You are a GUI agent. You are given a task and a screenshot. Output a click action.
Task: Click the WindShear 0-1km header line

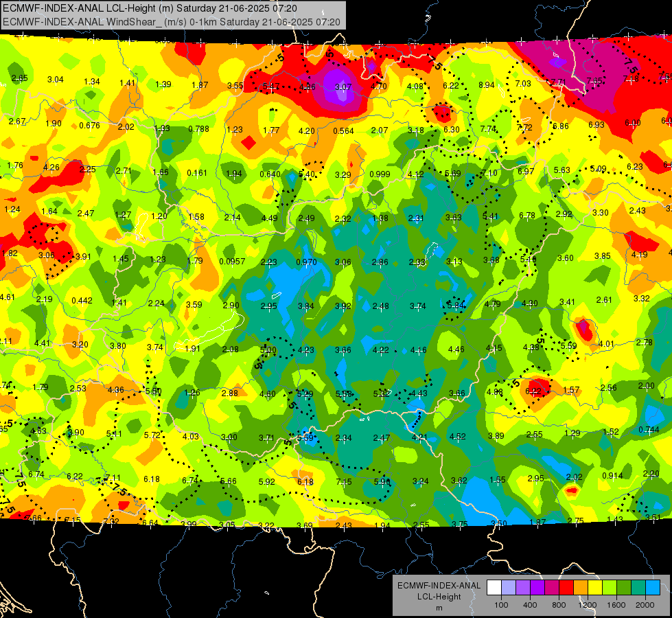pos(172,22)
